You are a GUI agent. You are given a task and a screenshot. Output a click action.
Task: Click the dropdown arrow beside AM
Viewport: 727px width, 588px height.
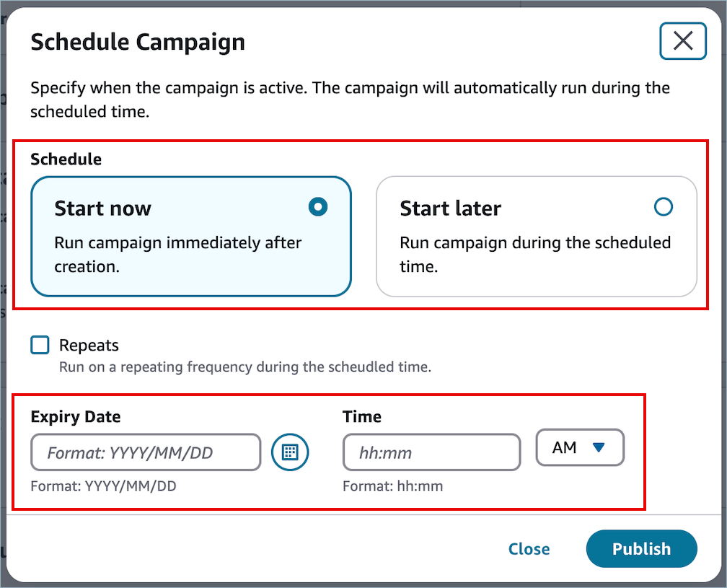(x=597, y=447)
